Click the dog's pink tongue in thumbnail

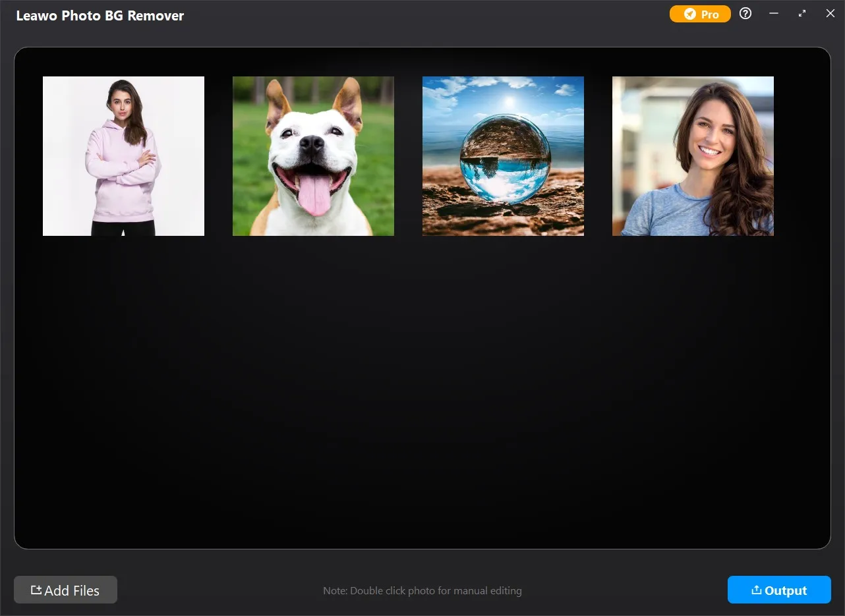tap(315, 195)
